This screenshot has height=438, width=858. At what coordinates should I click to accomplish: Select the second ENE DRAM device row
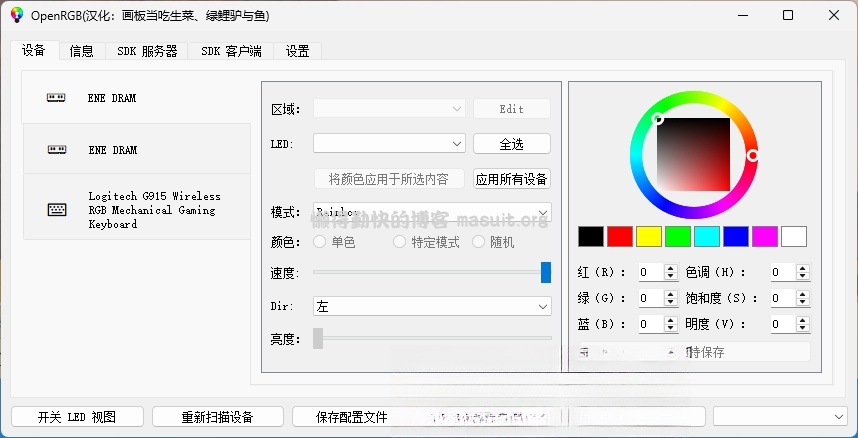(137, 149)
